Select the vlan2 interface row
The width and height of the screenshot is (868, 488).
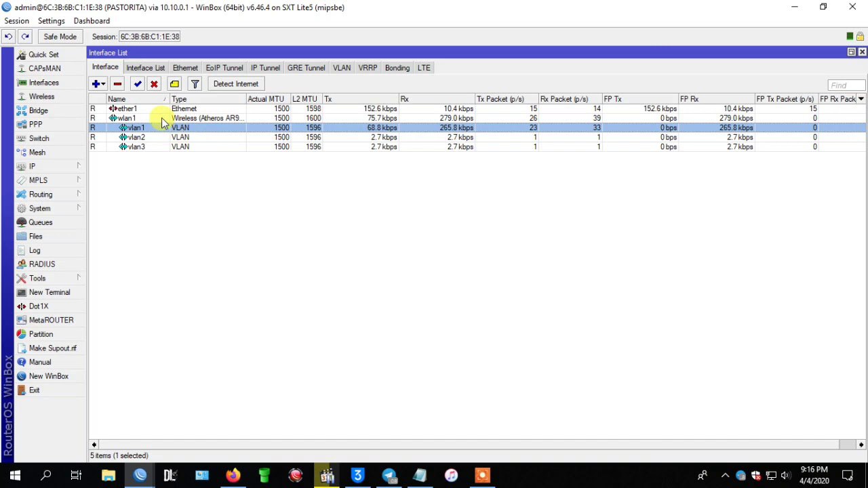477,137
